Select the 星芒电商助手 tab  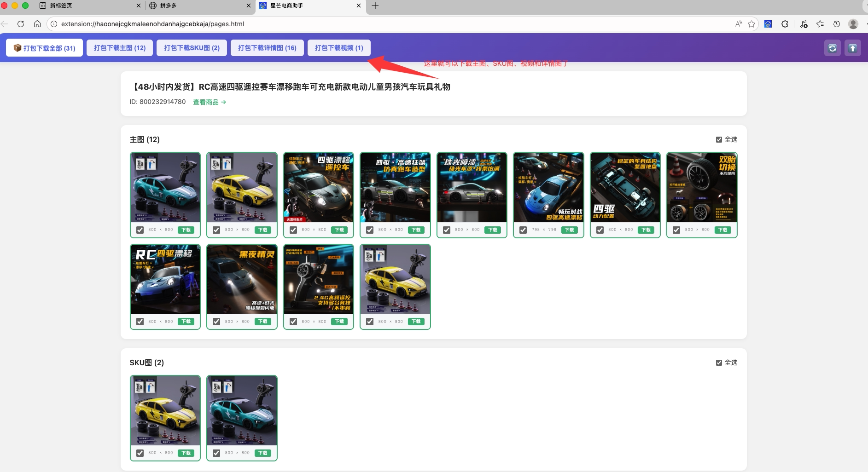pos(310,6)
